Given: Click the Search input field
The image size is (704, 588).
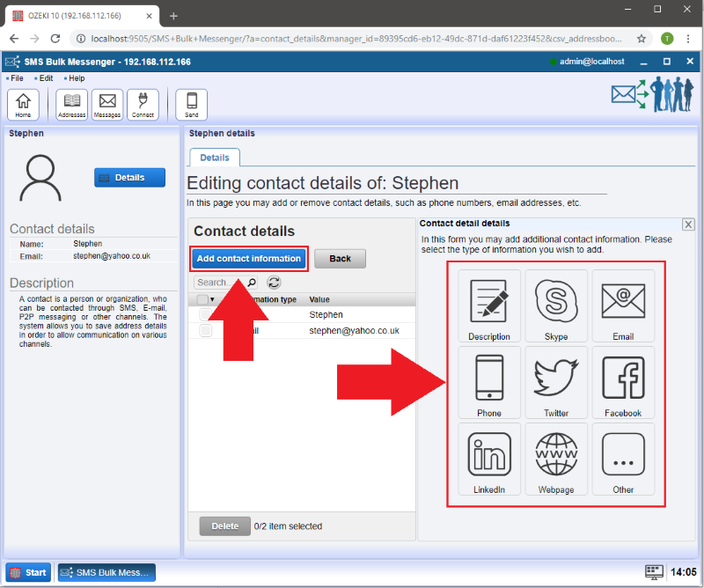Looking at the screenshot, I should 218,283.
